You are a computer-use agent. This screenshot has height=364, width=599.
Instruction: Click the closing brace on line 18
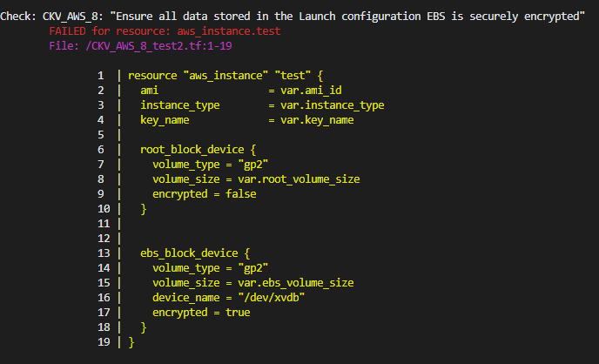point(144,327)
